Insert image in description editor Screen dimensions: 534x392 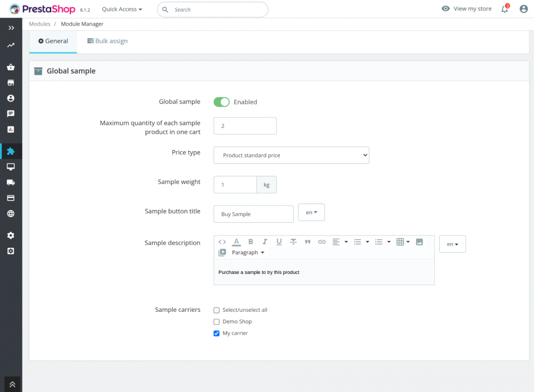point(420,242)
